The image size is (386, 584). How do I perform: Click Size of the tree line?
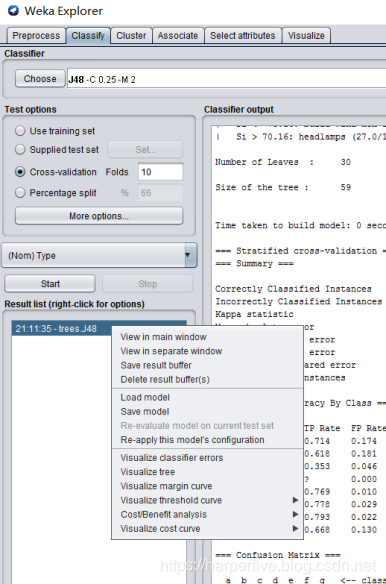(x=283, y=187)
